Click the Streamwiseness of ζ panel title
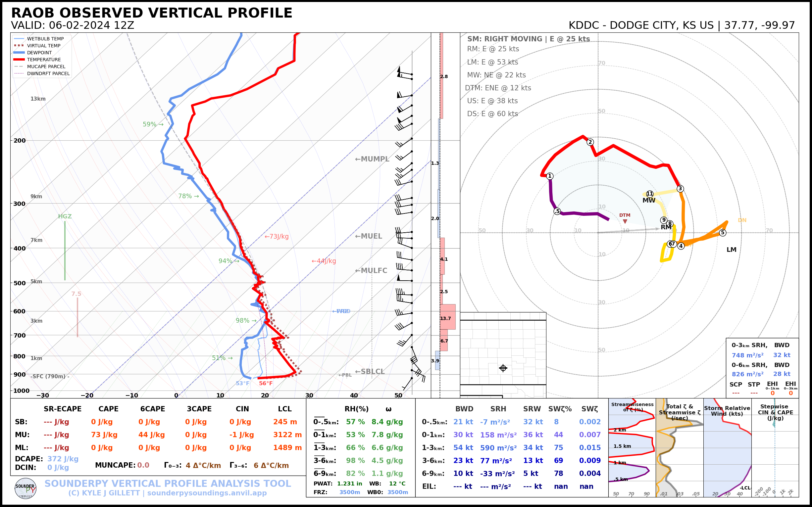 coord(632,407)
